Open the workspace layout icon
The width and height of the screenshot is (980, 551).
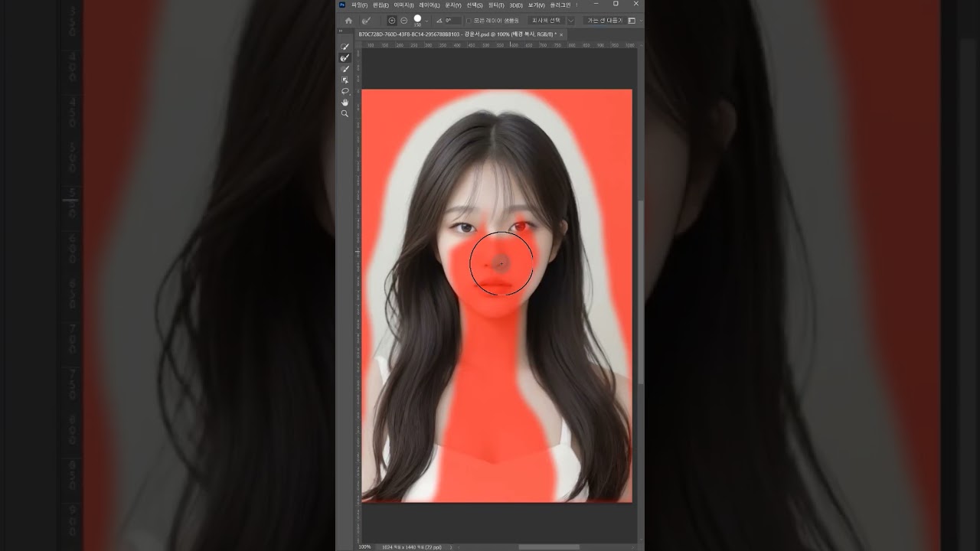tap(632, 21)
